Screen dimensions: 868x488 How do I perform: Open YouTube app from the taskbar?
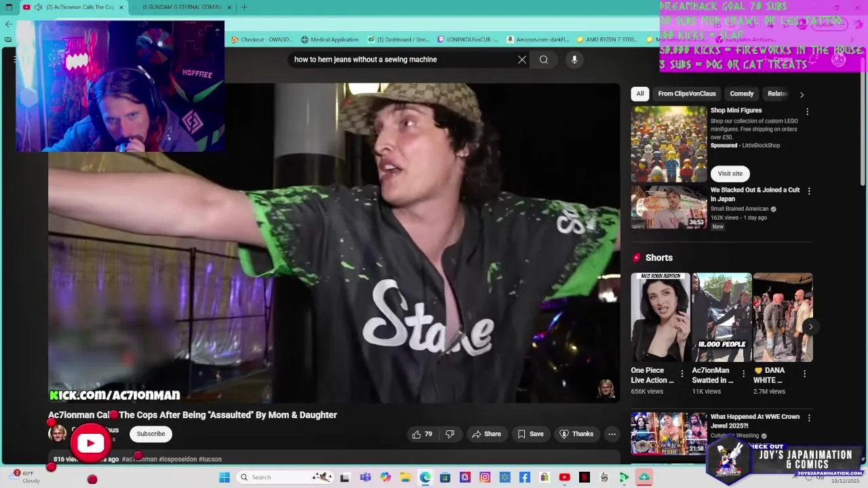coord(564,477)
